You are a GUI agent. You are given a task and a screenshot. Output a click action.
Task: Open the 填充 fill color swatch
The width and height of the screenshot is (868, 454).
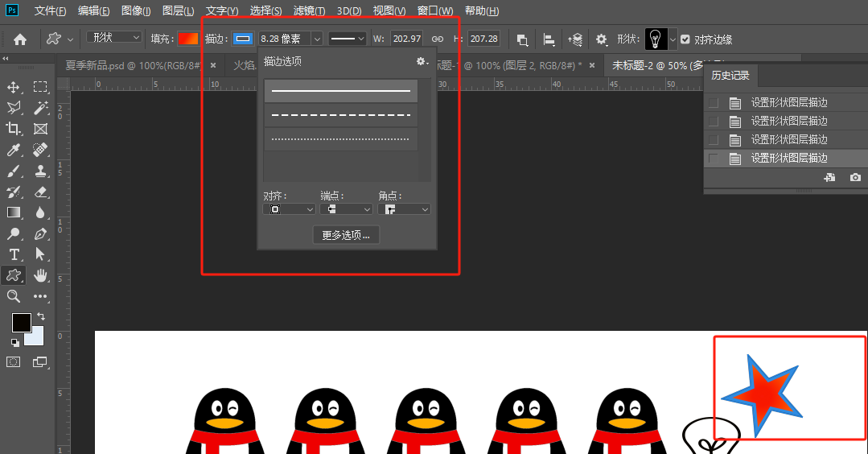pos(187,39)
